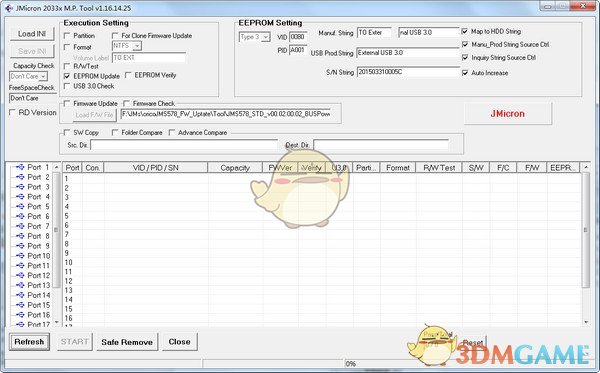Uncheck the EEPROM Update checkbox

coord(67,76)
